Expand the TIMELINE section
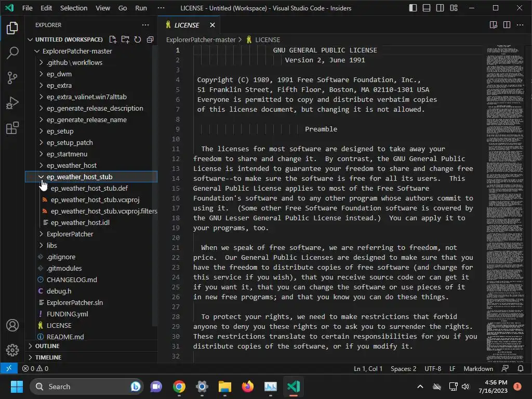 pos(91,357)
